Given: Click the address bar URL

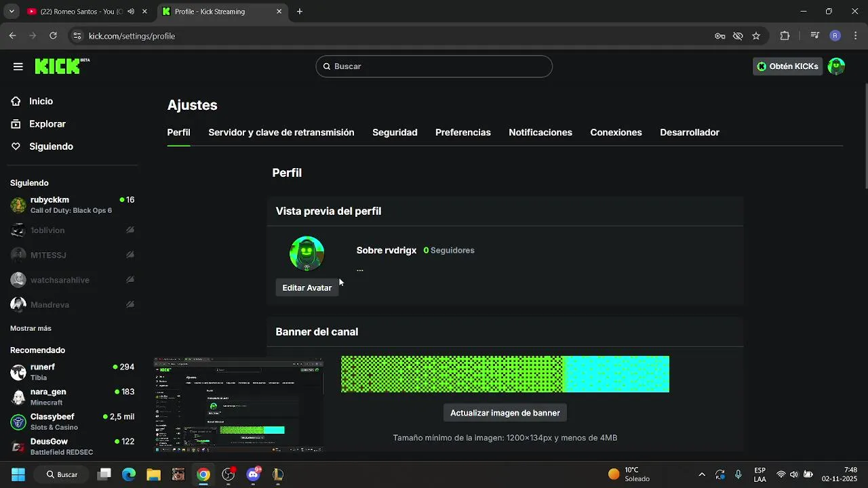Looking at the screenshot, I should coord(132,36).
